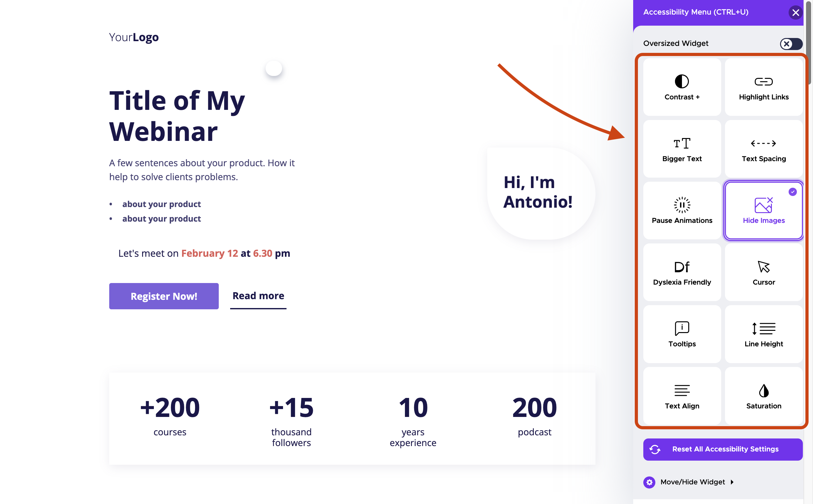Close the Accessibility Menu panel
Screen dimensions: 813x504
pos(796,12)
